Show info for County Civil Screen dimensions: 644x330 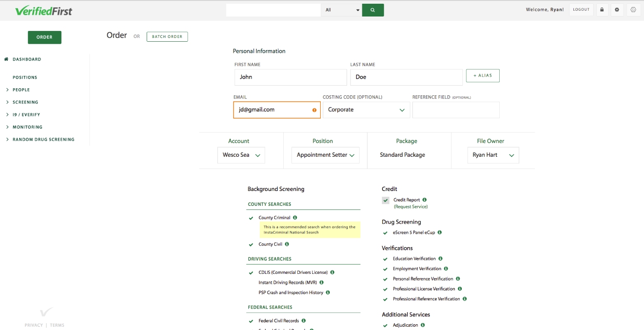(x=287, y=244)
